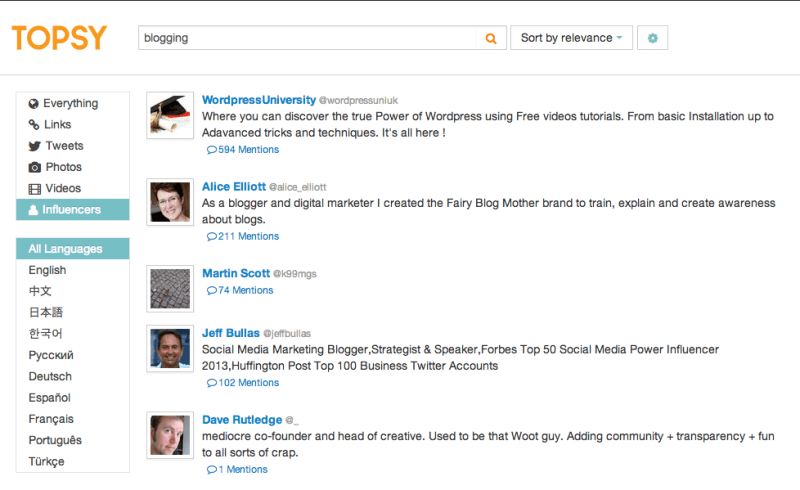Filter results by Deutsch language
Viewport: 800px width, 490px height.
click(x=50, y=376)
